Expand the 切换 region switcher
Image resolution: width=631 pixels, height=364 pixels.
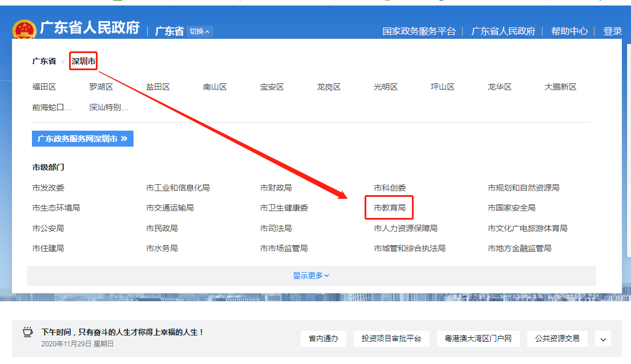200,31
